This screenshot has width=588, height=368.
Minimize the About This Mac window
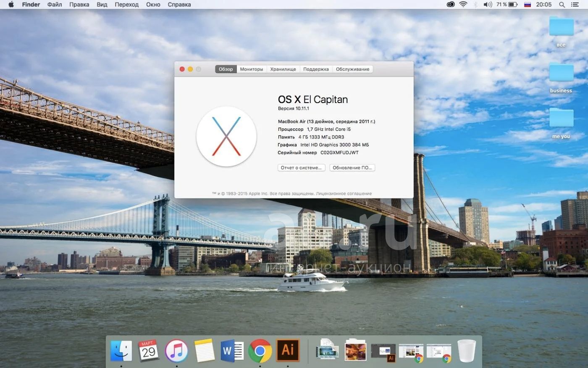coord(190,69)
